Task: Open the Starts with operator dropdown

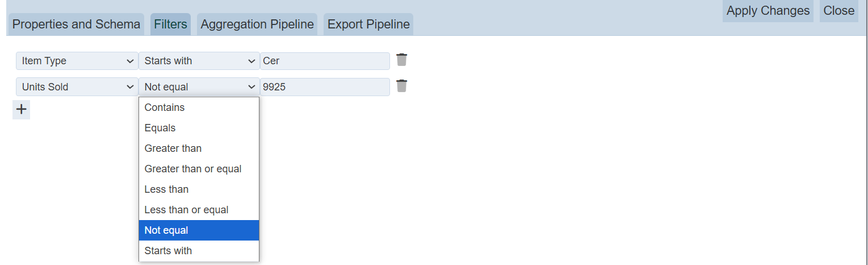Action: (199, 61)
